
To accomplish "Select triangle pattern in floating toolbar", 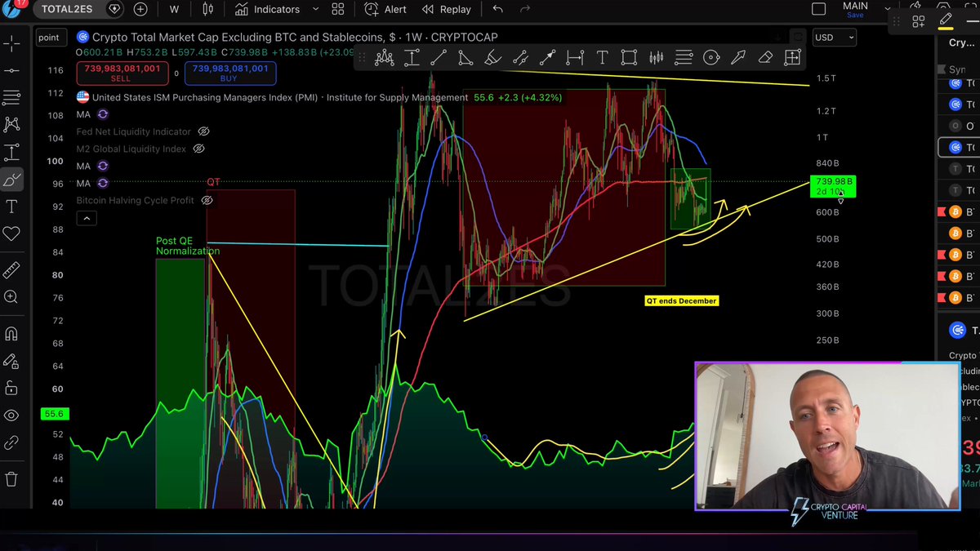I will 465,57.
